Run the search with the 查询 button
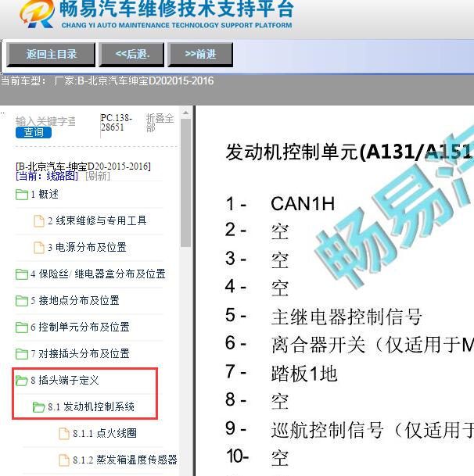474x476 pixels. (34, 132)
